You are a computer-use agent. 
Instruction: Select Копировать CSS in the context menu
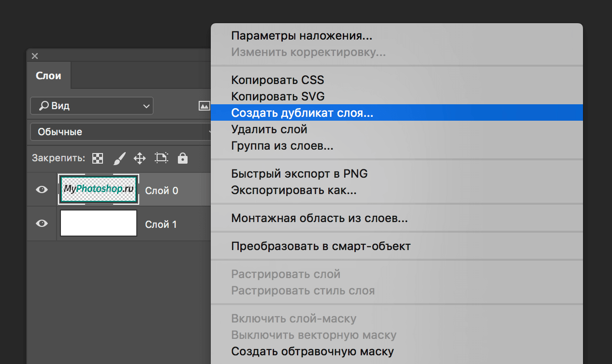pyautogui.click(x=277, y=80)
